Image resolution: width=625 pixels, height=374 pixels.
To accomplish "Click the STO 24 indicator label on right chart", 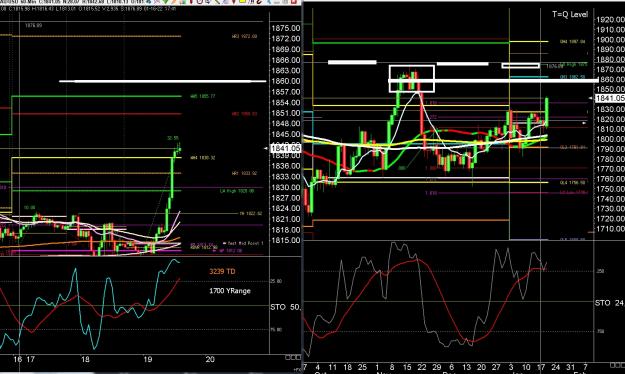I will click(x=609, y=303).
